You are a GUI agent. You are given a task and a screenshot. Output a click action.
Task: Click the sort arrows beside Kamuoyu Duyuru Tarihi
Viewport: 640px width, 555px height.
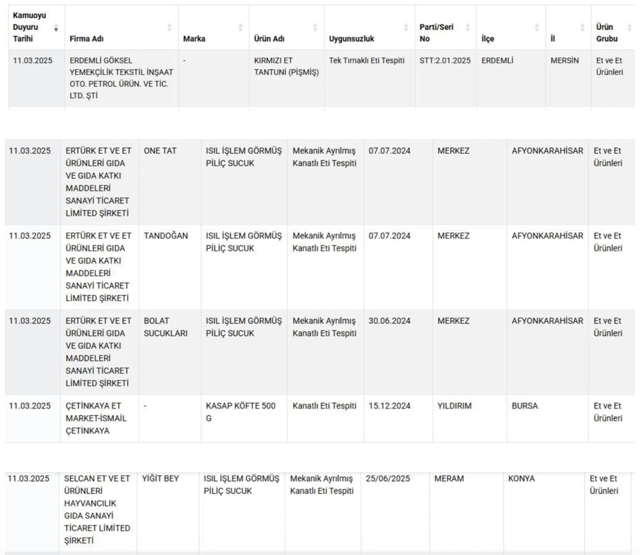tap(55, 27)
